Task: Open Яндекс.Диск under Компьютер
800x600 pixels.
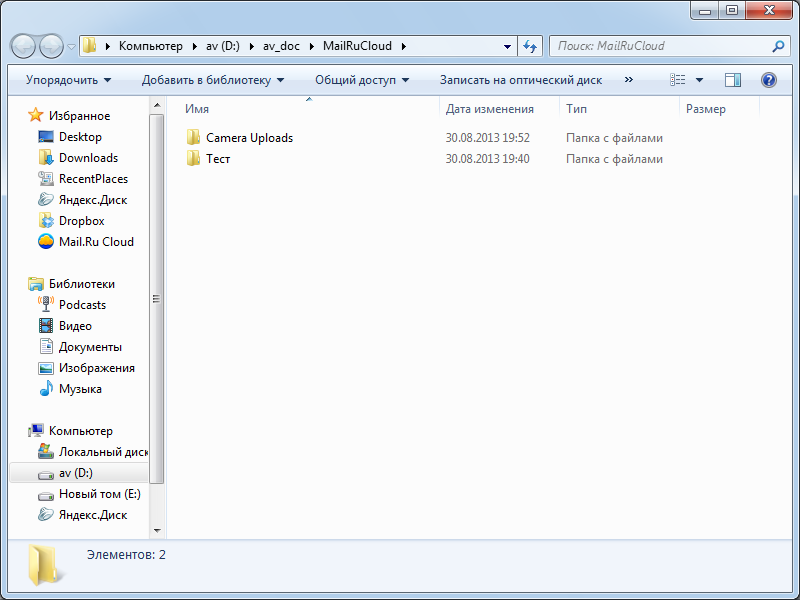Action: pyautogui.click(x=93, y=515)
